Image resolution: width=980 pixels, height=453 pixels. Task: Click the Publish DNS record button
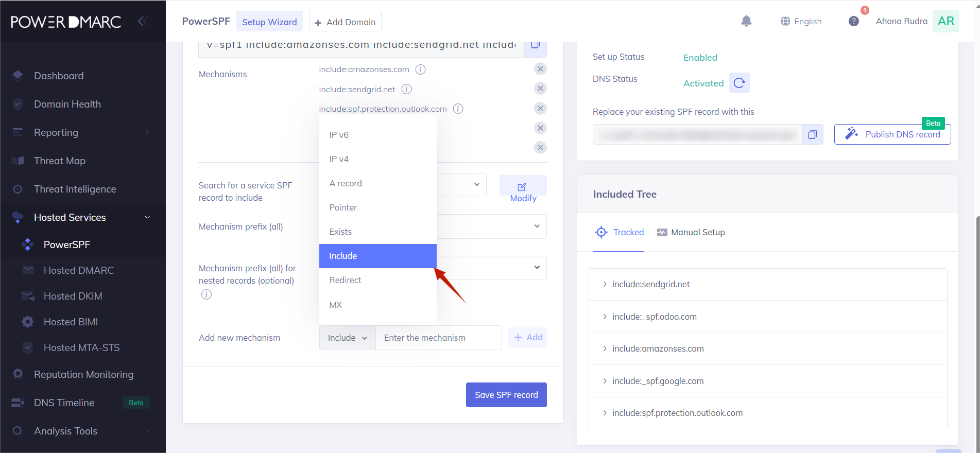click(x=892, y=134)
